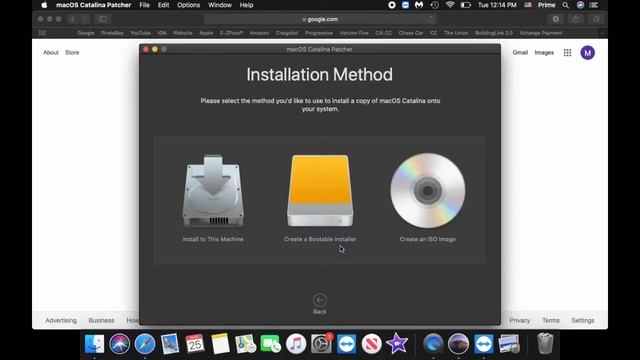Open the Help menu
The width and height of the screenshot is (640, 360).
point(246,5)
